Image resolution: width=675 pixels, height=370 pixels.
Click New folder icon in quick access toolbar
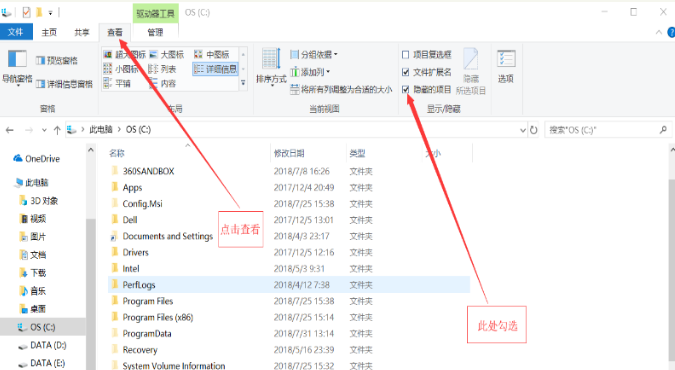click(x=39, y=12)
